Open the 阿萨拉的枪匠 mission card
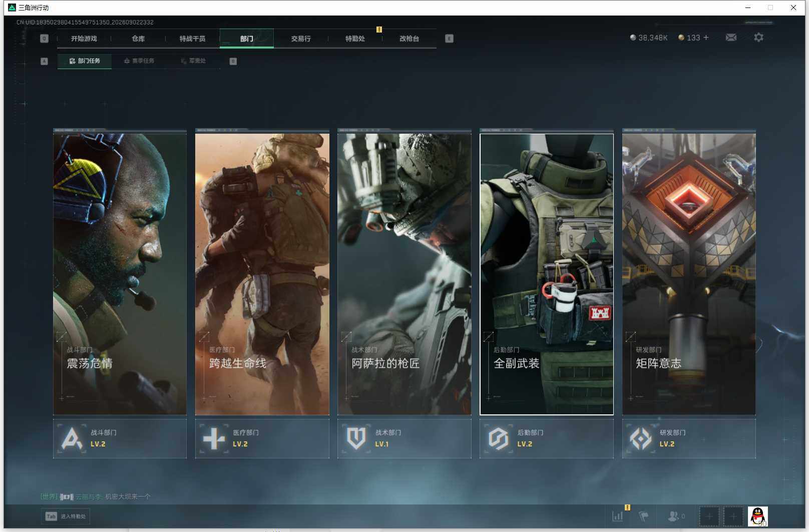809x532 pixels. pyautogui.click(x=404, y=274)
